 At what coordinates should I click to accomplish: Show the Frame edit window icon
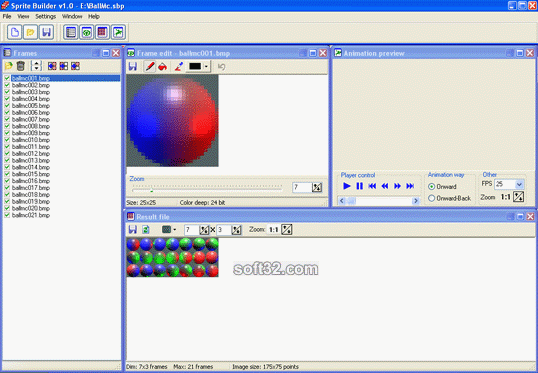[x=86, y=32]
